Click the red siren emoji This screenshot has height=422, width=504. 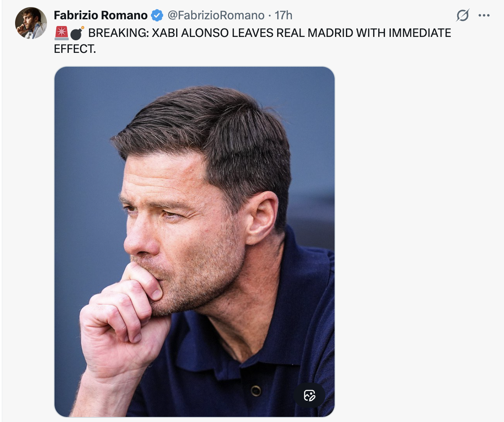[61, 33]
